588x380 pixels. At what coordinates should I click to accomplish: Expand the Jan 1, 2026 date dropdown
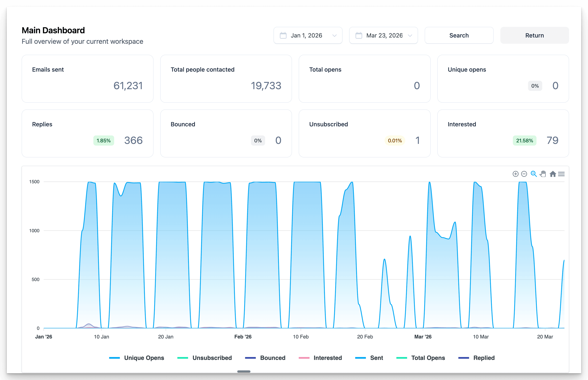coord(335,35)
